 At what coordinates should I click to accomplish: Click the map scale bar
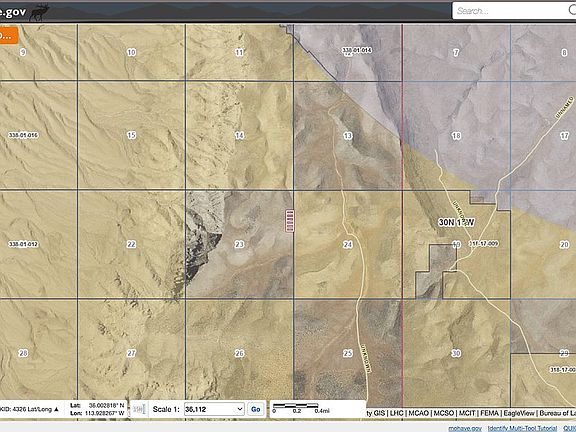(x=301, y=408)
